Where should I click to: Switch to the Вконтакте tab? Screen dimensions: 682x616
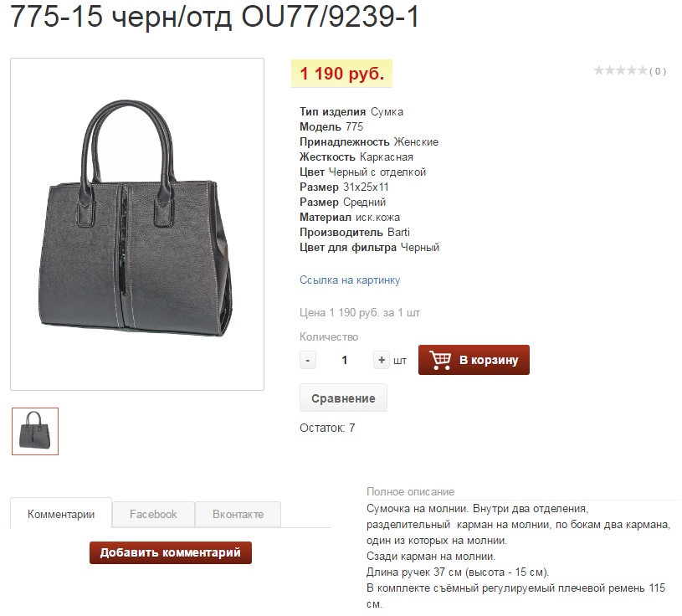coord(238,514)
